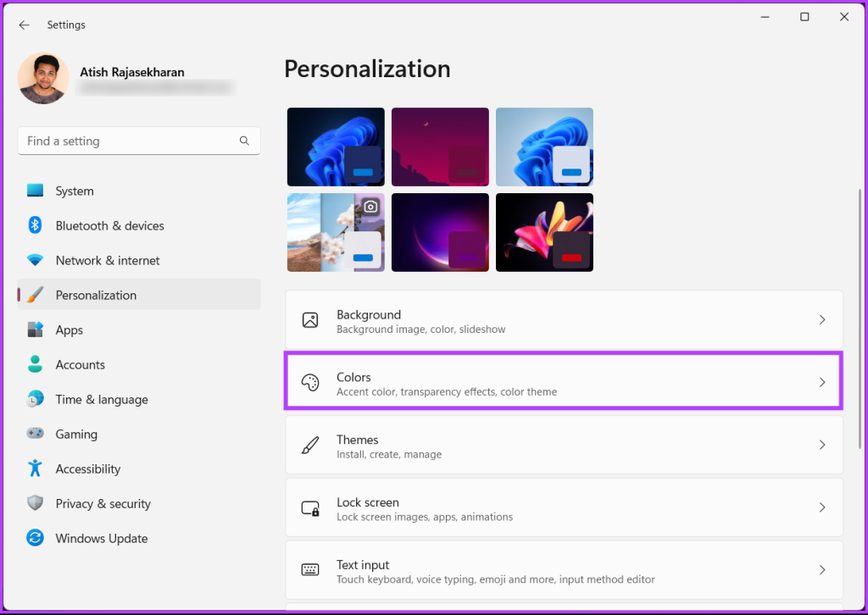Click the Apps sidebar icon
The image size is (868, 615).
coord(35,330)
